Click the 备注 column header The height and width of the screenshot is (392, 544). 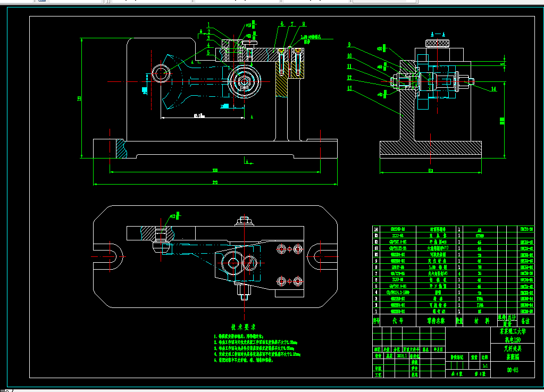pos(525,321)
